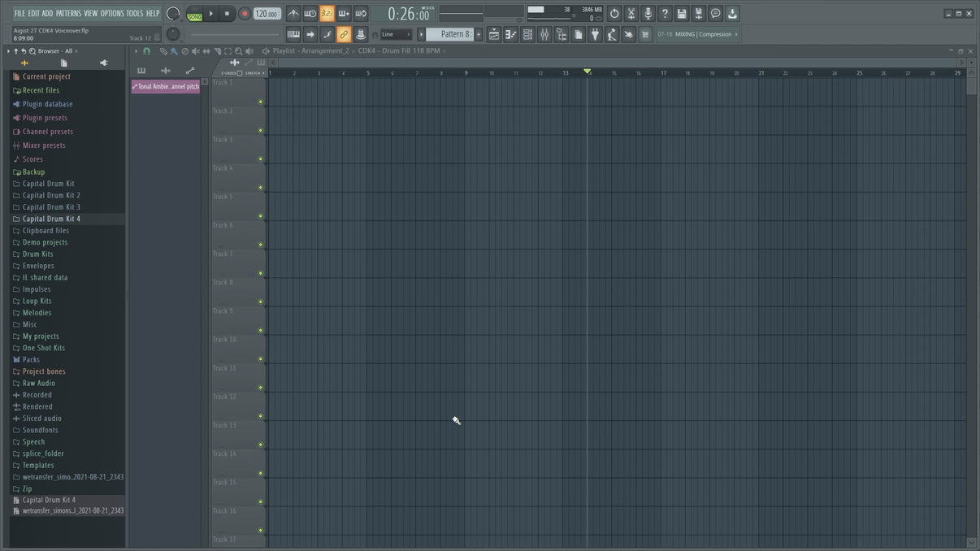This screenshot has width=980, height=551.
Task: Expand the MIXING | Compression hint arrow
Action: point(736,34)
